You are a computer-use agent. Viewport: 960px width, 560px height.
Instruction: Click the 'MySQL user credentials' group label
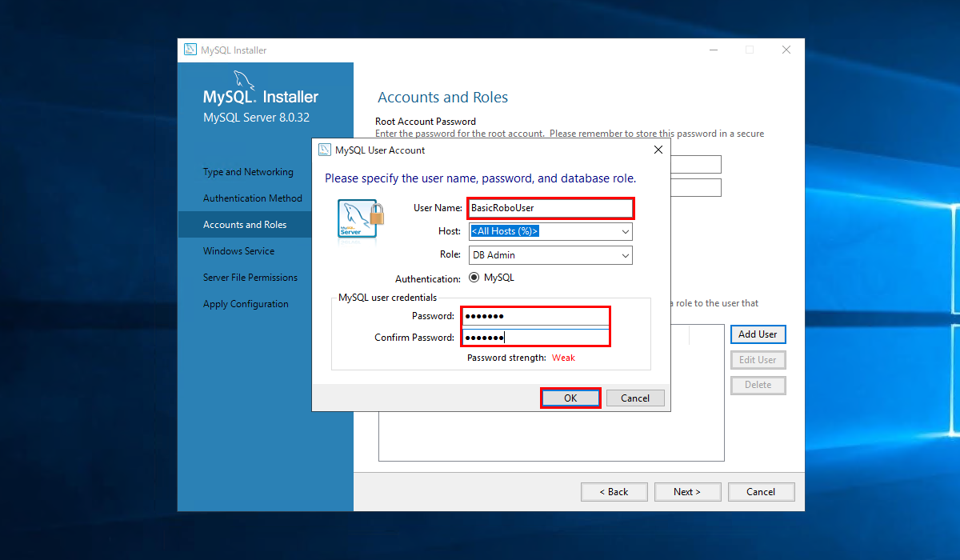coord(387,298)
